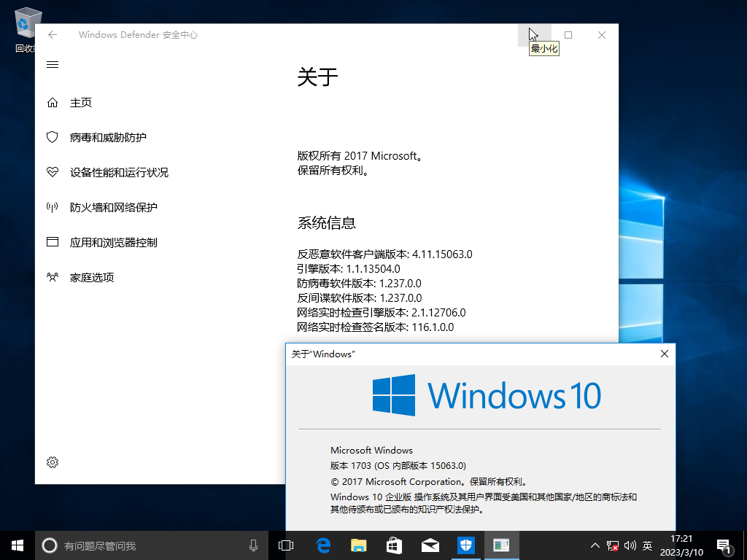
Task: Click the antenna icon for firewall
Action: 53,207
